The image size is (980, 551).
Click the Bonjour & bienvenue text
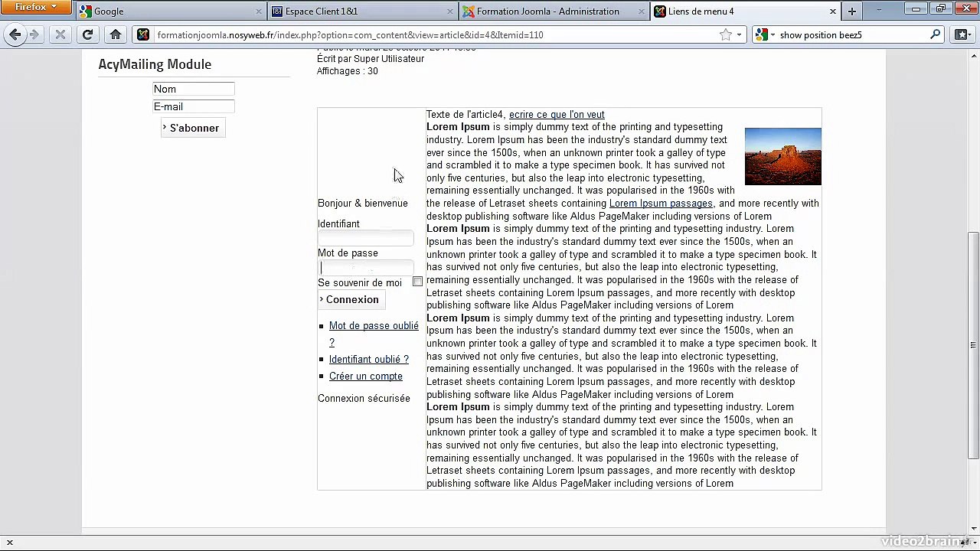(x=363, y=203)
